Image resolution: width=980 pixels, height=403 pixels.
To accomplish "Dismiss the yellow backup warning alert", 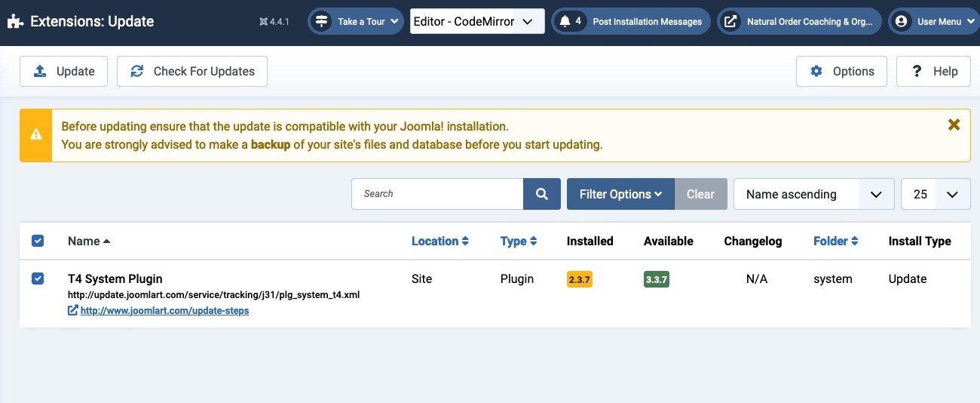I will 954,125.
